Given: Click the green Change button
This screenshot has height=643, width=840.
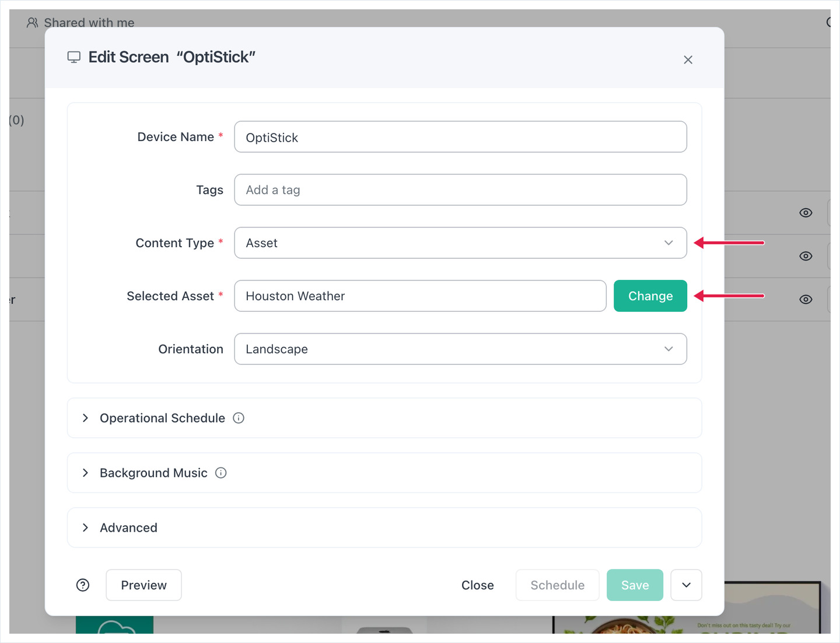Looking at the screenshot, I should 650,296.
